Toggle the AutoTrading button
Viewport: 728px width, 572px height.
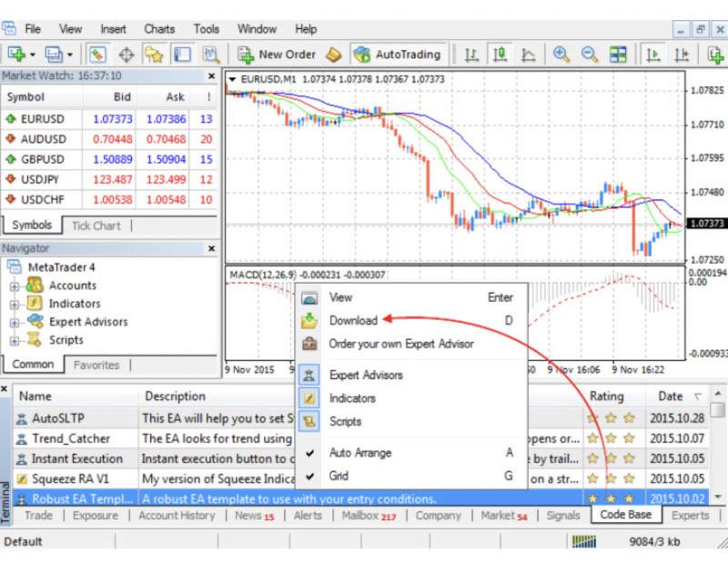pos(398,55)
